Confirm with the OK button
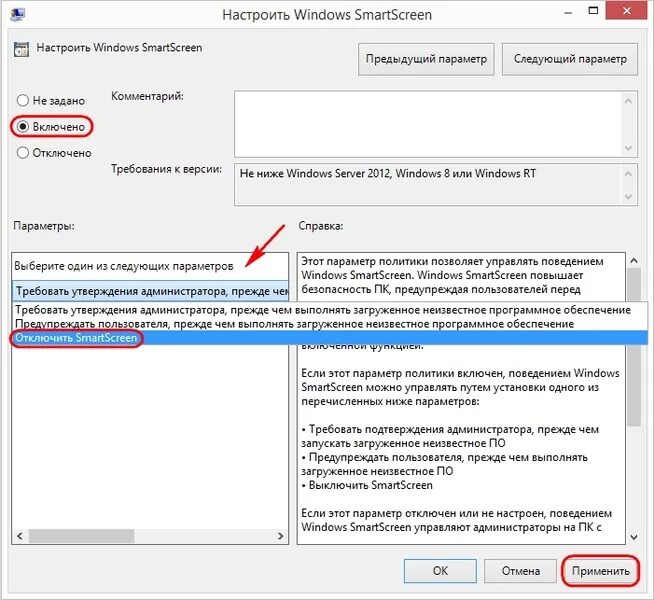654x600 pixels. (x=440, y=570)
